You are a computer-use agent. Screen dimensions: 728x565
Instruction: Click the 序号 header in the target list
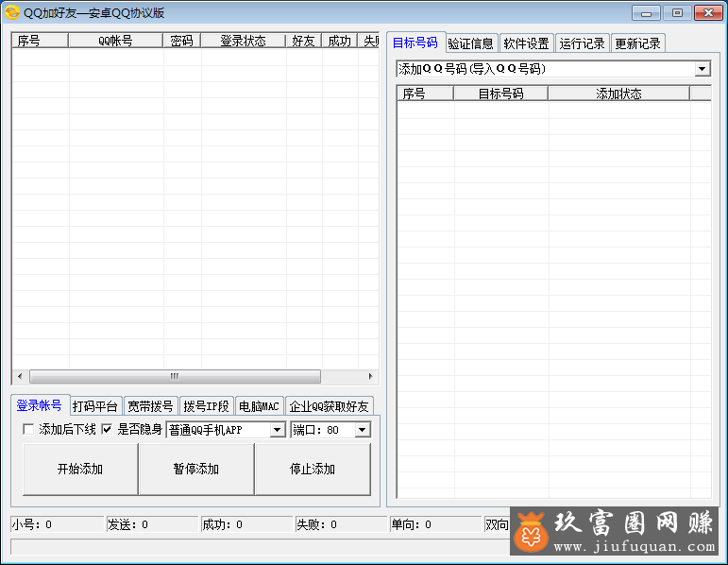[x=425, y=94]
